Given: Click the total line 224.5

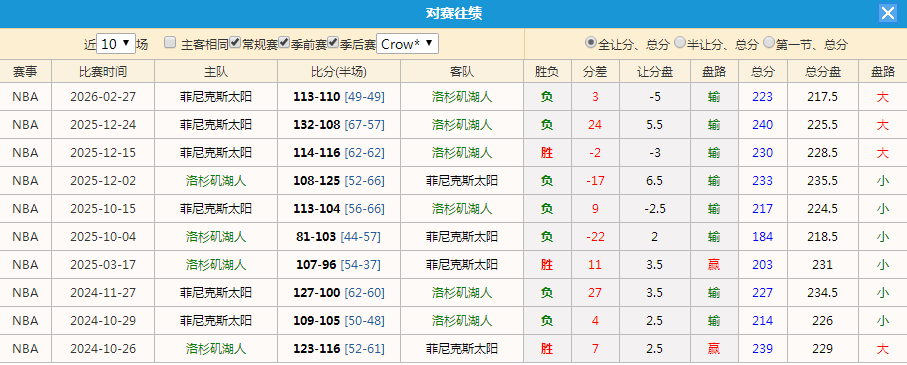Looking at the screenshot, I should coord(823,209).
